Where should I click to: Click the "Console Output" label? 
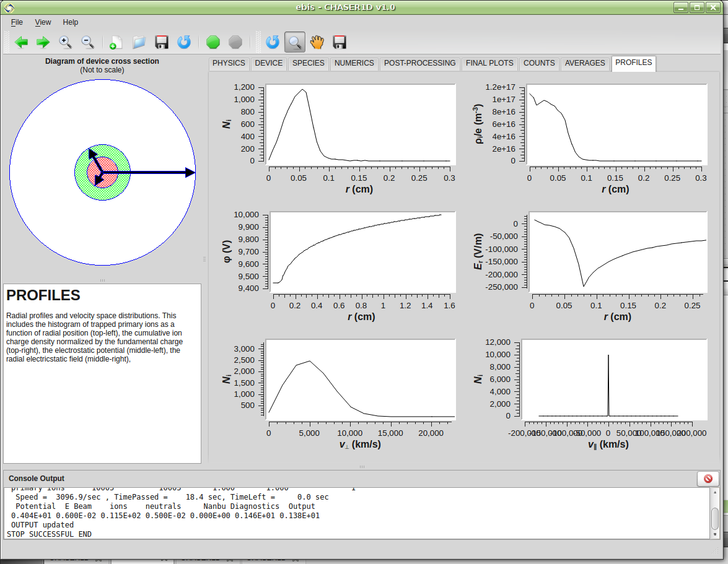(36, 479)
